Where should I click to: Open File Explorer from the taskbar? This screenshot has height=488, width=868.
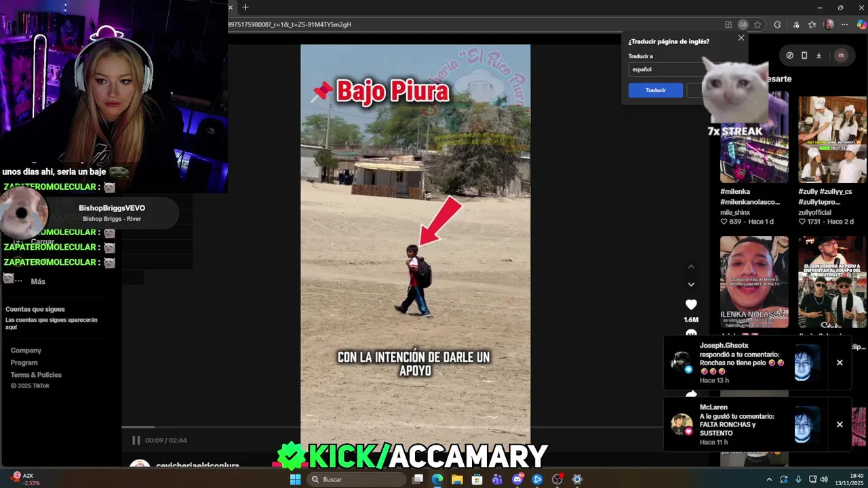click(457, 479)
